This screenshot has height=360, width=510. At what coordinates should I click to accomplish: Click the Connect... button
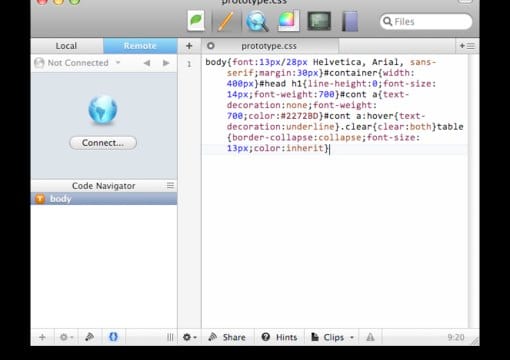click(103, 143)
